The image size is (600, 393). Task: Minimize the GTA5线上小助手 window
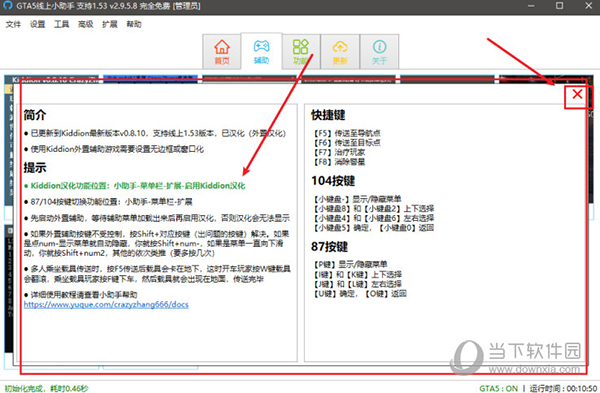click(x=531, y=6)
